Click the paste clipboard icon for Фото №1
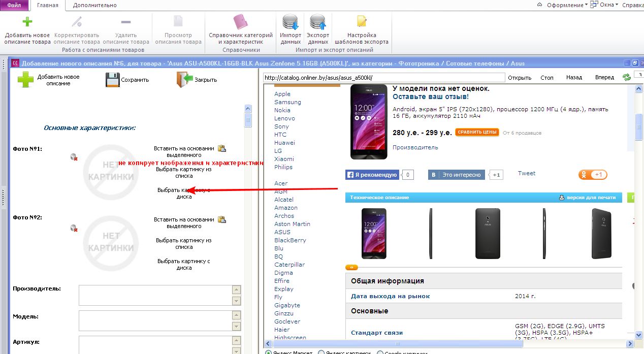This screenshot has height=354, width=644. point(222,148)
